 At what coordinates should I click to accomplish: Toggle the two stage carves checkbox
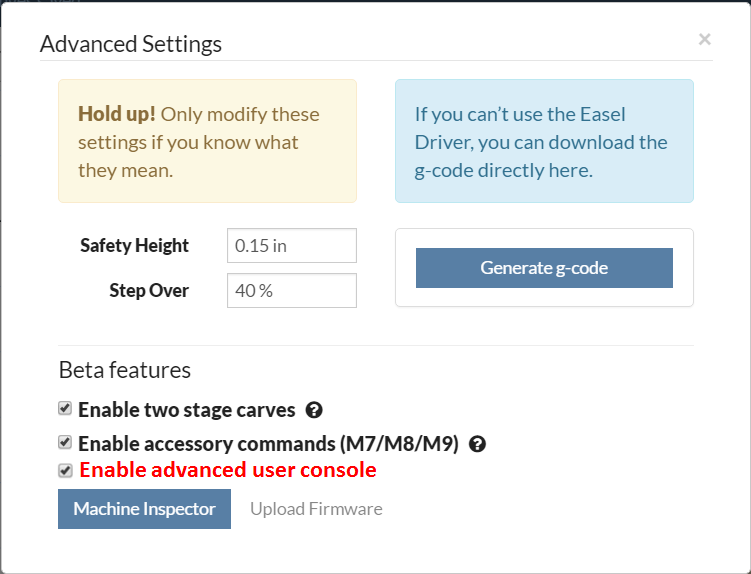(x=65, y=409)
